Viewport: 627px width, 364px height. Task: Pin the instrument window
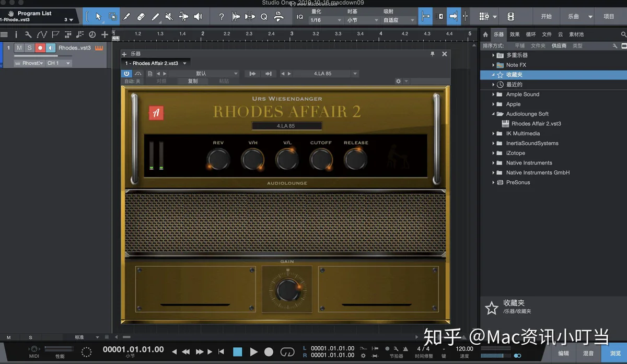pos(432,54)
